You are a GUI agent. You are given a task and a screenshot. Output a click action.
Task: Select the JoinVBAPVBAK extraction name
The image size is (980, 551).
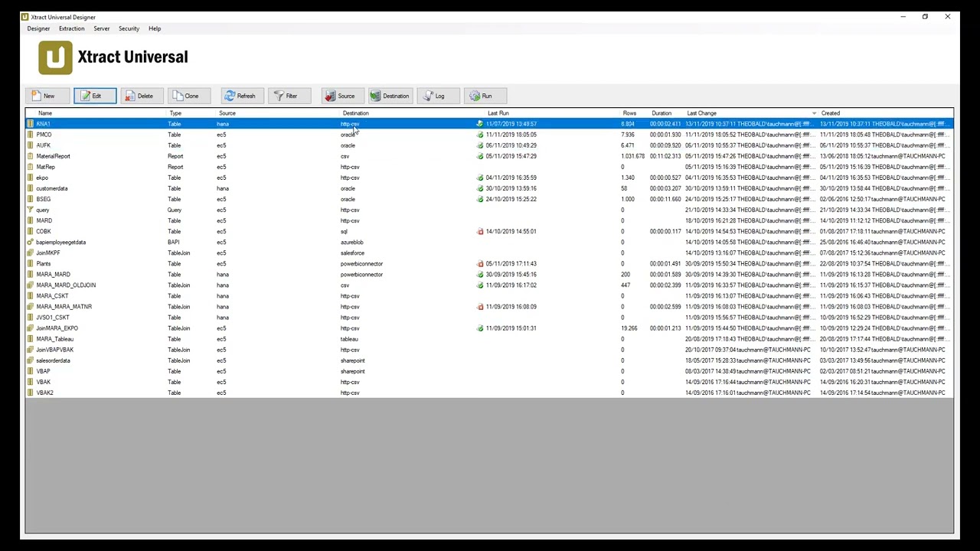coord(55,349)
